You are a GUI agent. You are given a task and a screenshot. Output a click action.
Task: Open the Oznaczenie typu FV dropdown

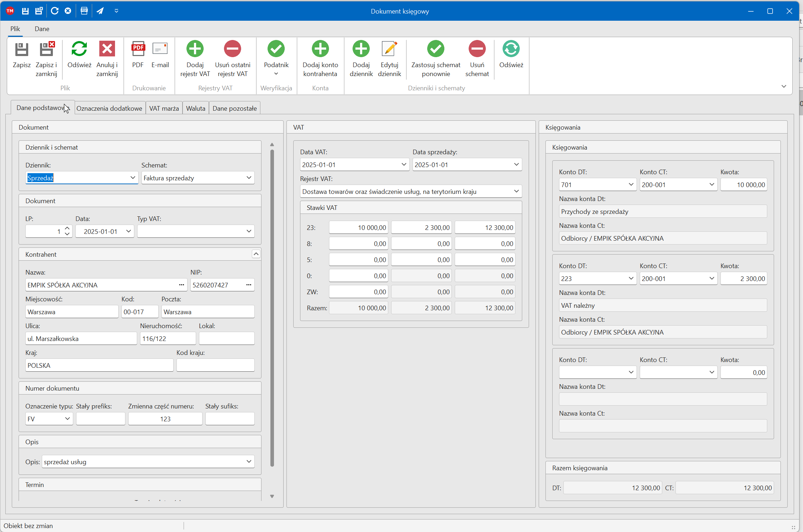67,419
